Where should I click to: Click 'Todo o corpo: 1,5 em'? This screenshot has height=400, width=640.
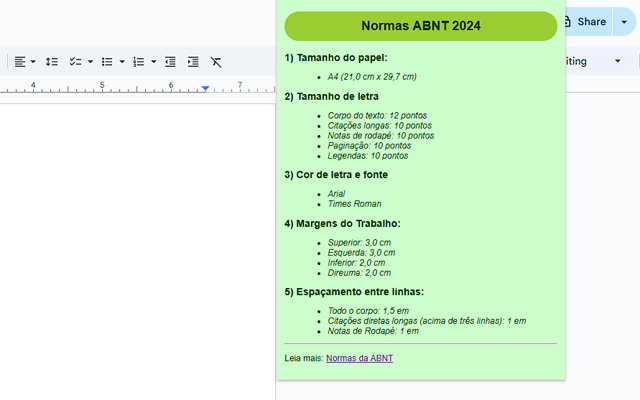coord(368,311)
